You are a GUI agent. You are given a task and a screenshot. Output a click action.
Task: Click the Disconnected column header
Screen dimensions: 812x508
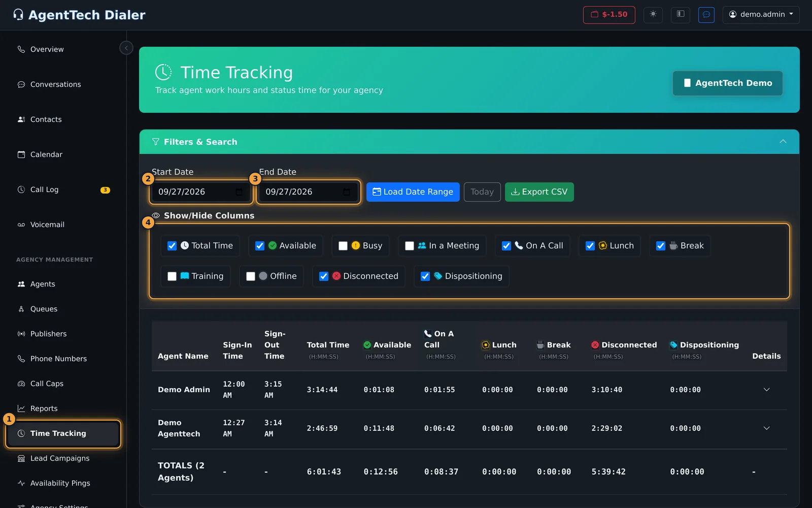tap(624, 345)
